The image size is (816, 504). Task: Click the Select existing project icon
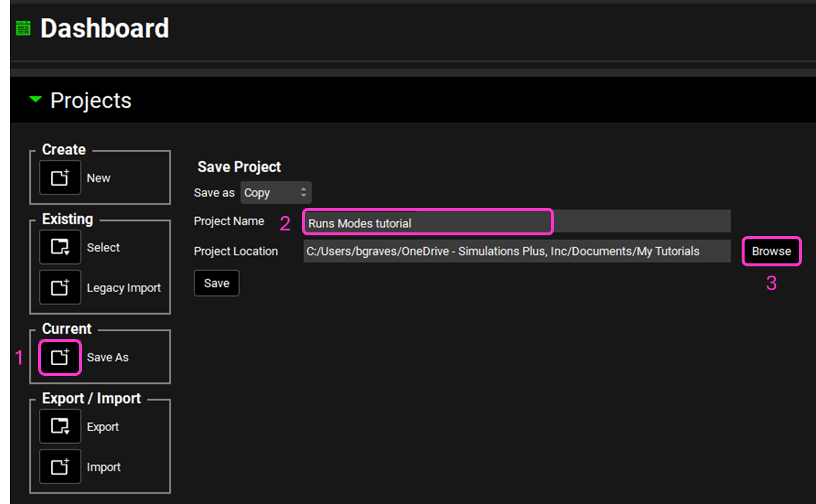click(60, 247)
